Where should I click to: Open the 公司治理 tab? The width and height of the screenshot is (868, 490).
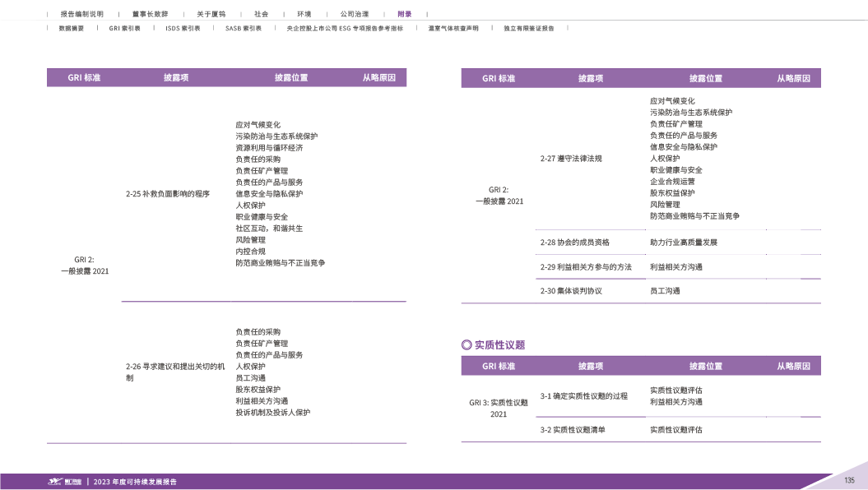pyautogui.click(x=354, y=15)
